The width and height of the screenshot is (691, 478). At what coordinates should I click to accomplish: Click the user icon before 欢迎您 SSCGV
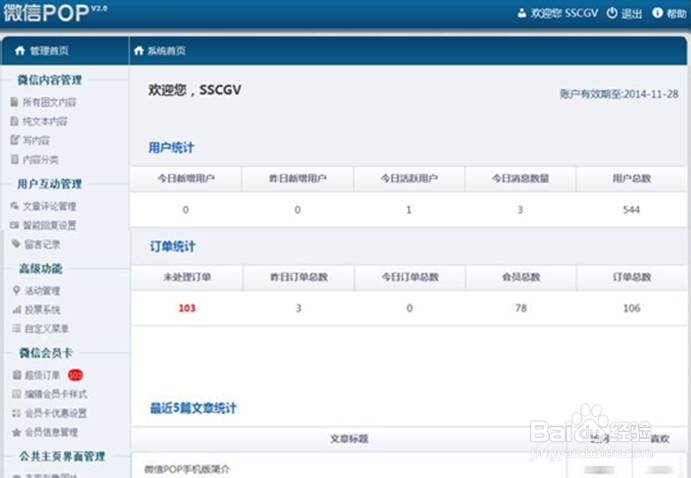[x=522, y=13]
